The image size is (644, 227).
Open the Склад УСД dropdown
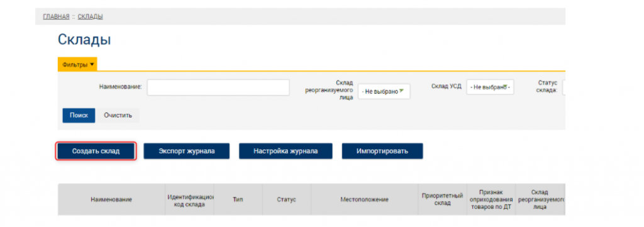coord(490,87)
